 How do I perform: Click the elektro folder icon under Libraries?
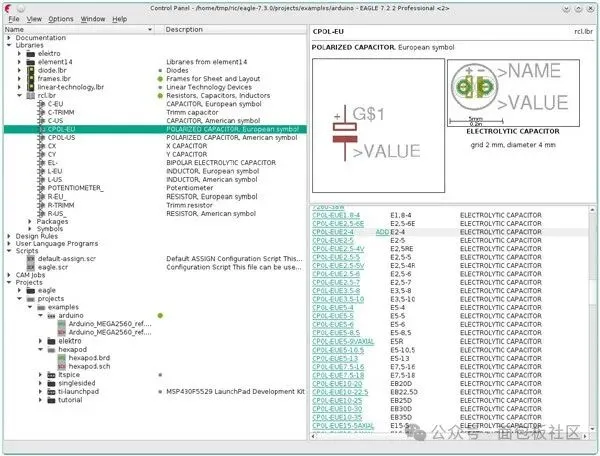[31, 54]
